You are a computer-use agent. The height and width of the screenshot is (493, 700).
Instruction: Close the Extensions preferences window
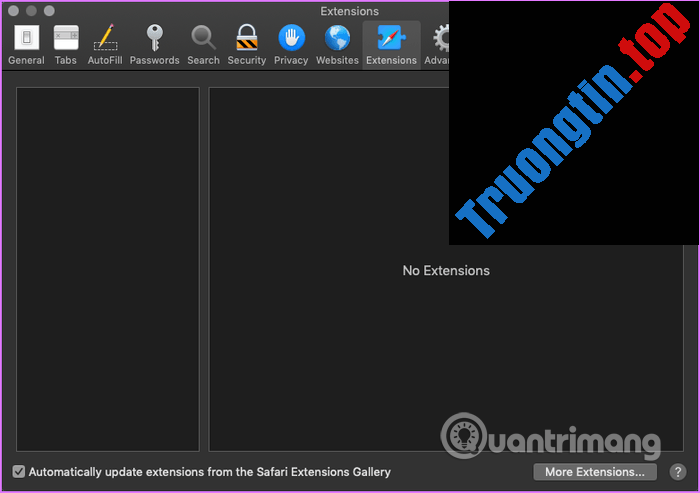13,10
